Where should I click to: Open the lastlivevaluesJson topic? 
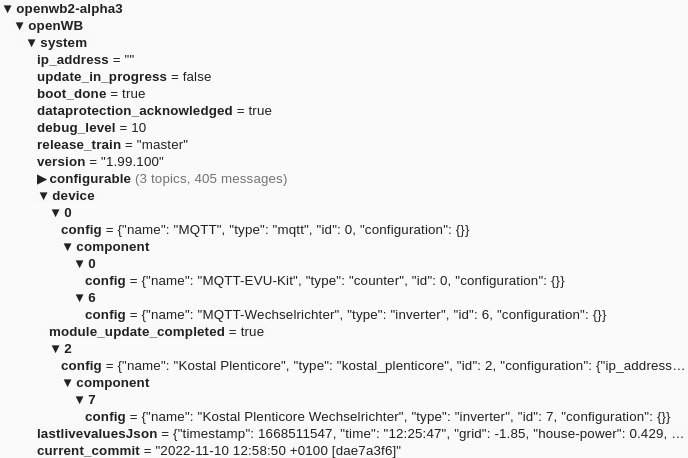(97, 434)
